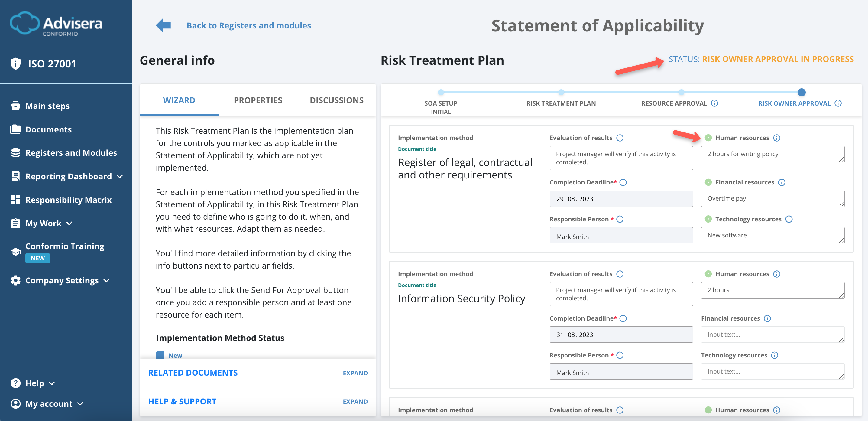Open the Responsibility Matrix

pos(68,200)
